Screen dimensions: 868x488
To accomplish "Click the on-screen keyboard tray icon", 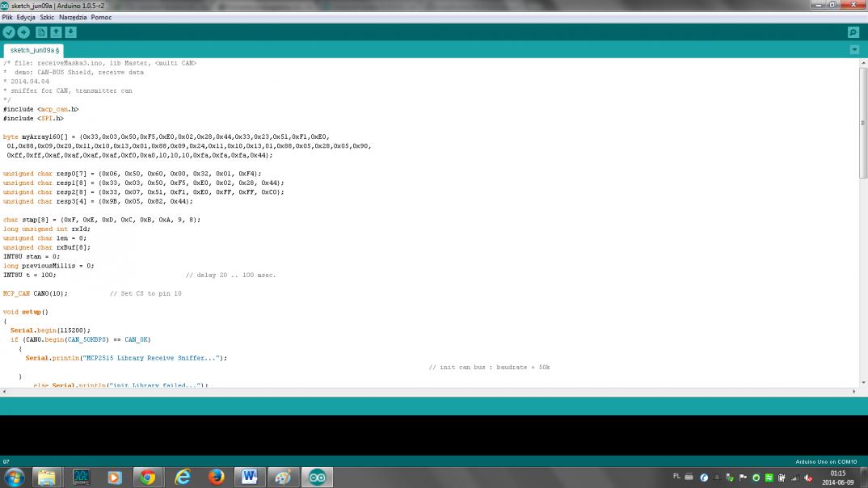I will pyautogui.click(x=689, y=477).
